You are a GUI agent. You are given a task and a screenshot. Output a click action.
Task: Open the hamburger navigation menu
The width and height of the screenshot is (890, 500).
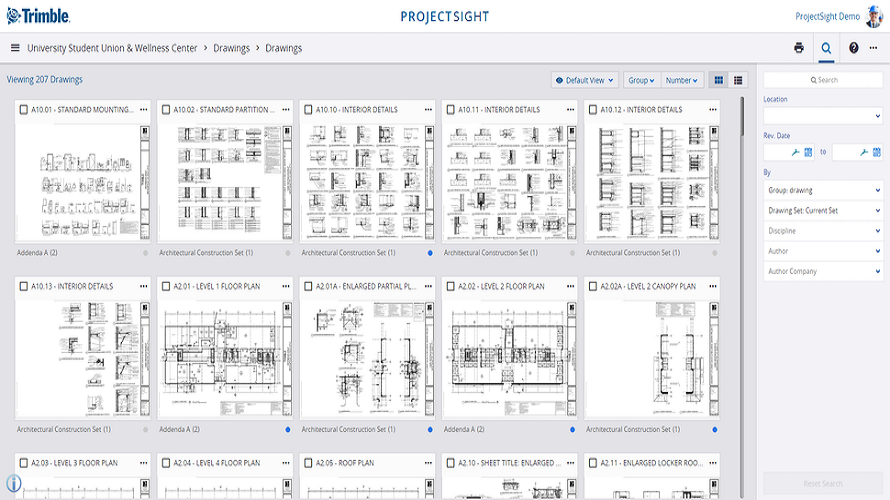click(15, 48)
